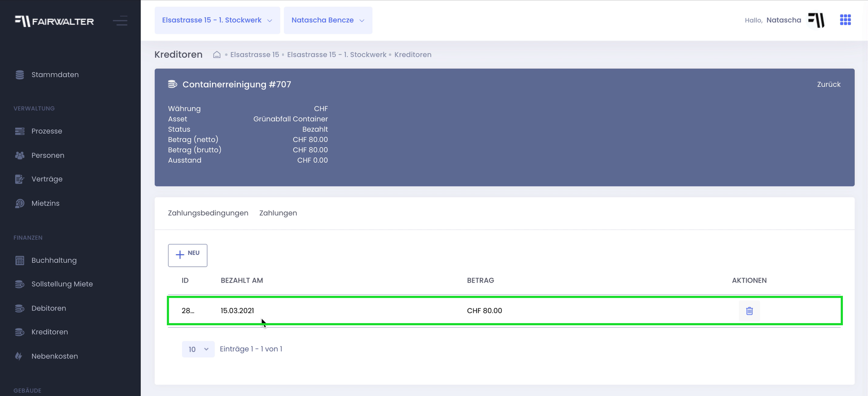The width and height of the screenshot is (868, 396).
Task: Switch to the Zahlungsbedingungen tab
Action: tap(208, 213)
